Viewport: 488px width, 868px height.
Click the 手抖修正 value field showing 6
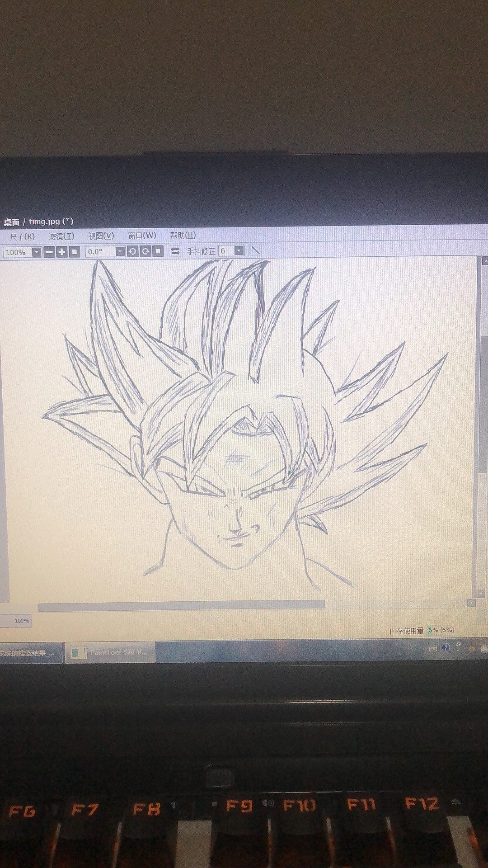(226, 250)
